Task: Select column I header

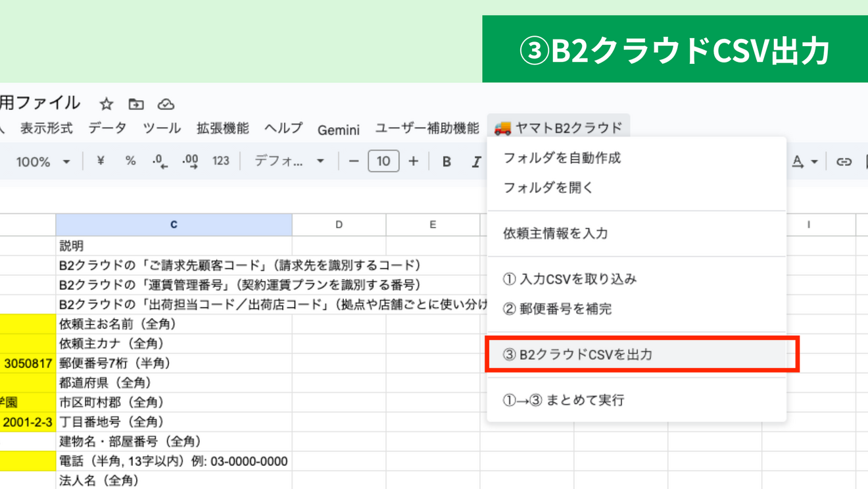Action: (809, 224)
